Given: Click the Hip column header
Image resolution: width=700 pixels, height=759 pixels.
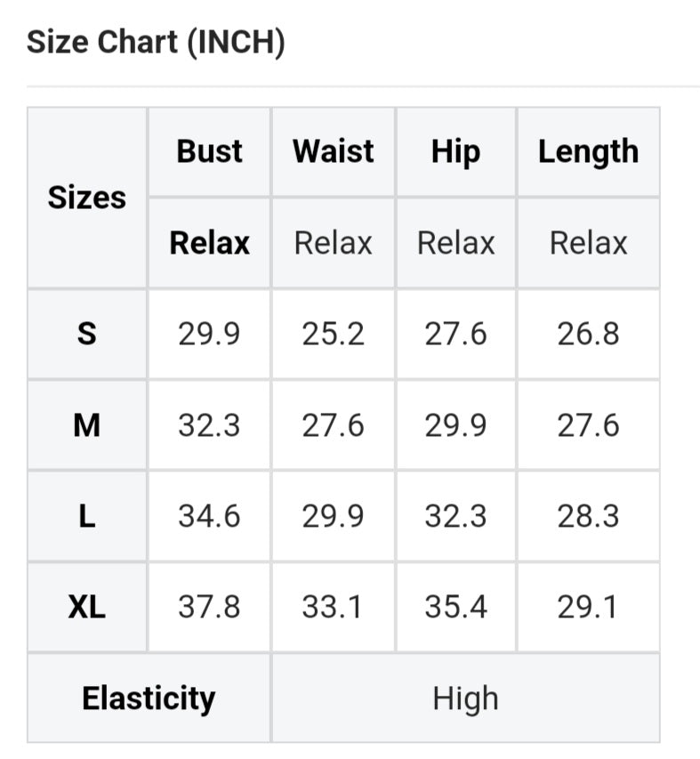Looking at the screenshot, I should coord(455,151).
